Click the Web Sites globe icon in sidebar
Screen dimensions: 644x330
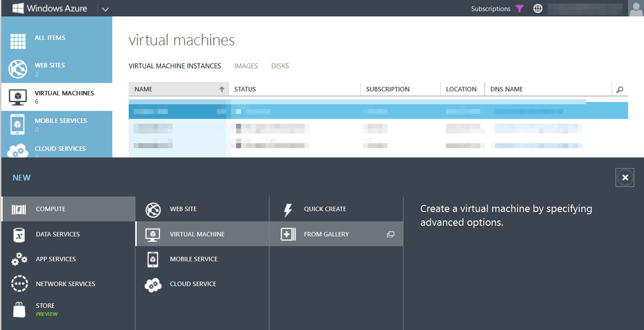(x=18, y=69)
